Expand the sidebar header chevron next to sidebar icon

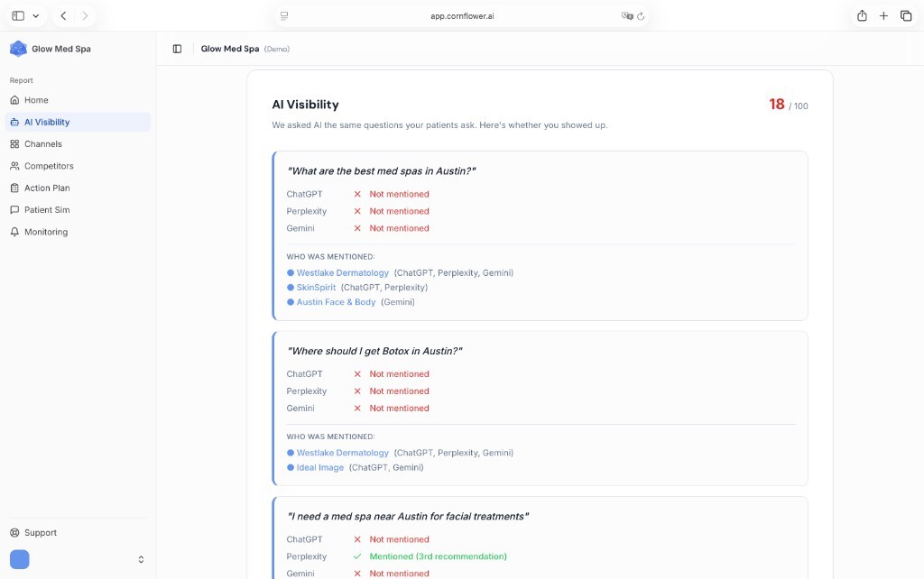(x=34, y=15)
